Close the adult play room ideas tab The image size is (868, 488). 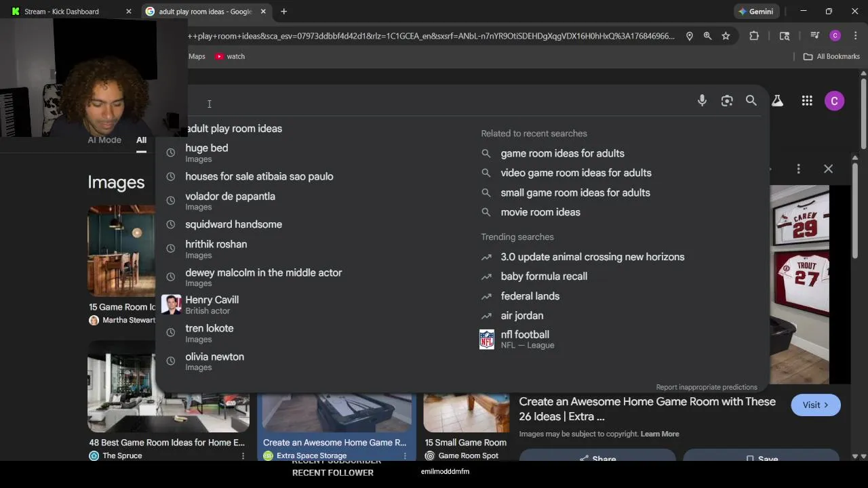(263, 12)
